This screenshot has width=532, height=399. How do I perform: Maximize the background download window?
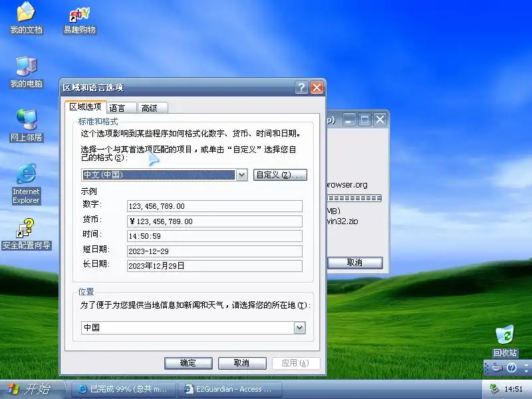tap(364, 120)
